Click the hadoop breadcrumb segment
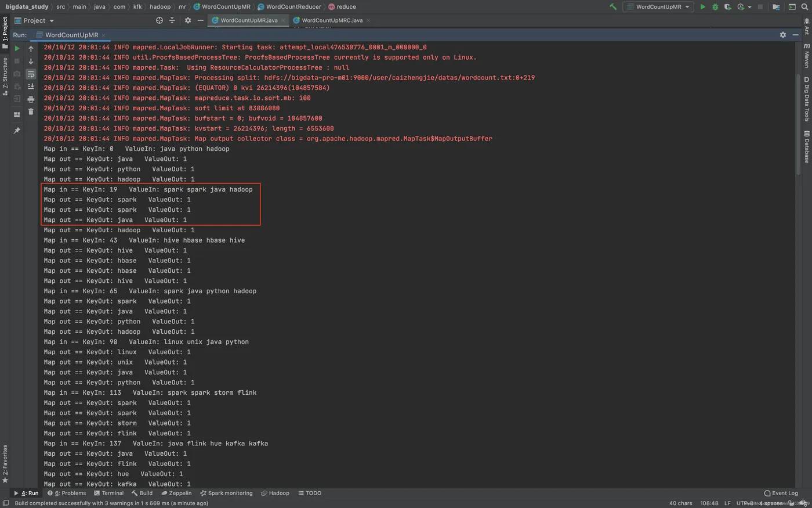Viewport: 812px width, 508px height. click(x=160, y=7)
